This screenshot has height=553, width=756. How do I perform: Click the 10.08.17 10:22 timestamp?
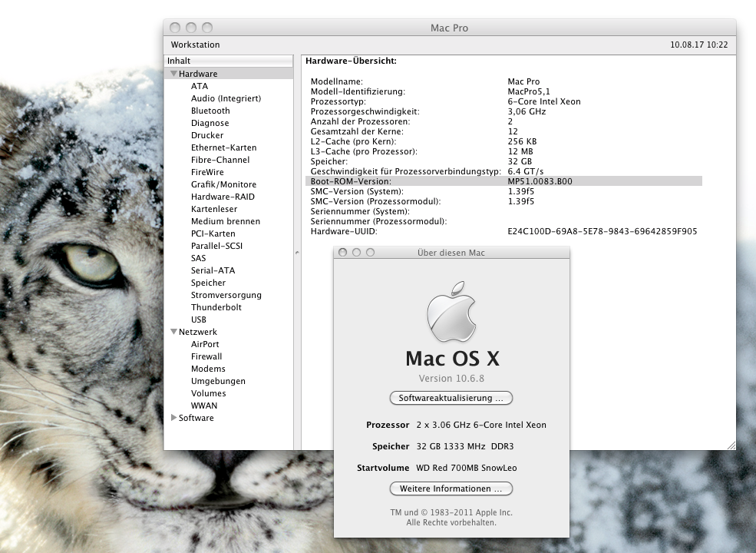coord(699,45)
